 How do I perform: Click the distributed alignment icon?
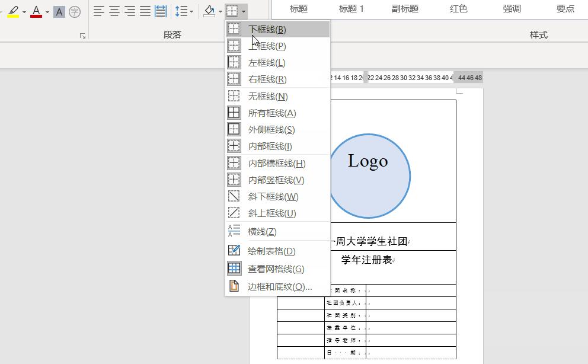(159, 11)
